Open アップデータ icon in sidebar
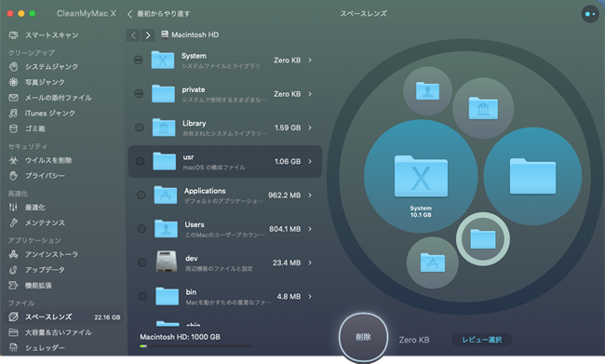Screen dimensions: 605x364 pos(14,270)
